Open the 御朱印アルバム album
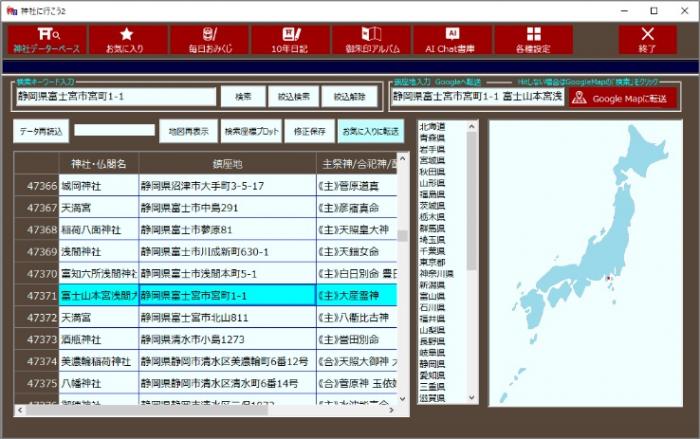Image resolution: width=700 pixels, height=439 pixels. (x=371, y=40)
